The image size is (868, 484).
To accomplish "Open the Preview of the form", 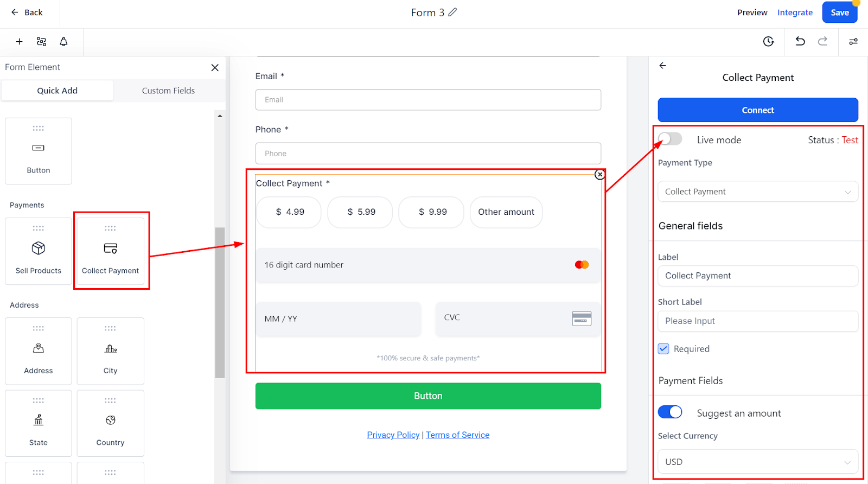I will click(x=752, y=12).
